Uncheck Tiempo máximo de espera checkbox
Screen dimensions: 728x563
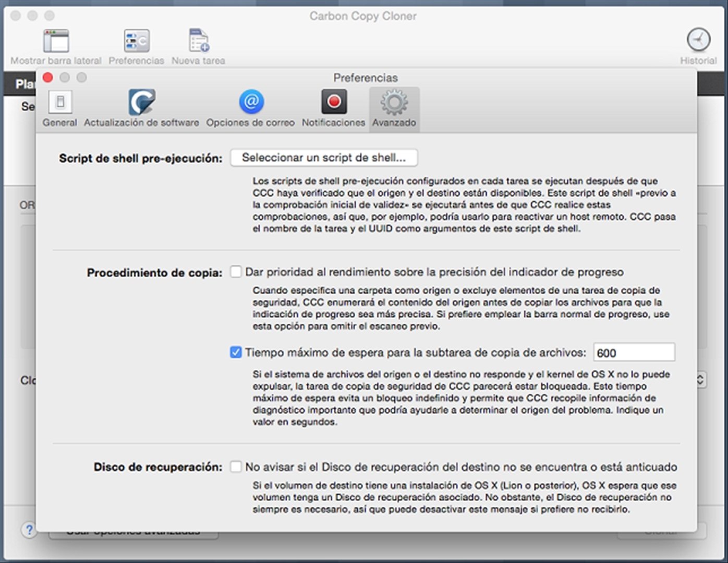tap(236, 352)
